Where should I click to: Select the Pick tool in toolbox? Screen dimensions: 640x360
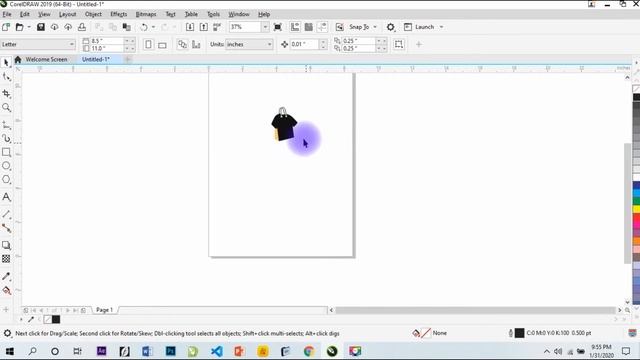pyautogui.click(x=6, y=62)
